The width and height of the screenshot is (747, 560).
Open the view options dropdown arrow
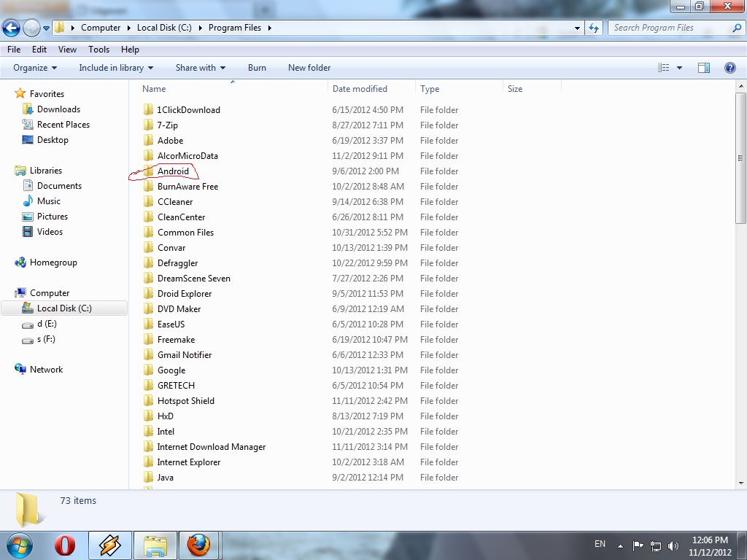(679, 68)
